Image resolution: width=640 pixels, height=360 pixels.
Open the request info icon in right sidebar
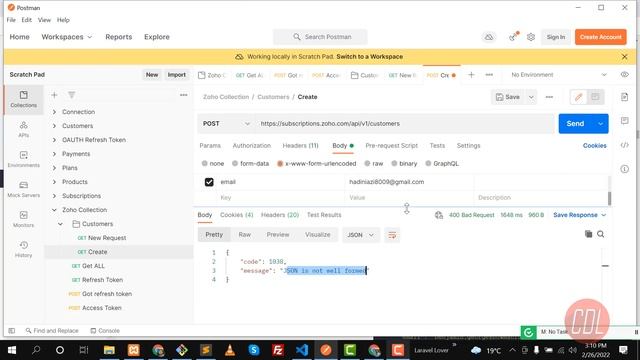[624, 169]
